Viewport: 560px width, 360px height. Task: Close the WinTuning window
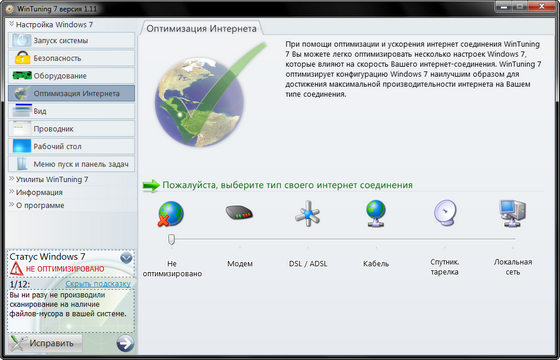coord(542,6)
